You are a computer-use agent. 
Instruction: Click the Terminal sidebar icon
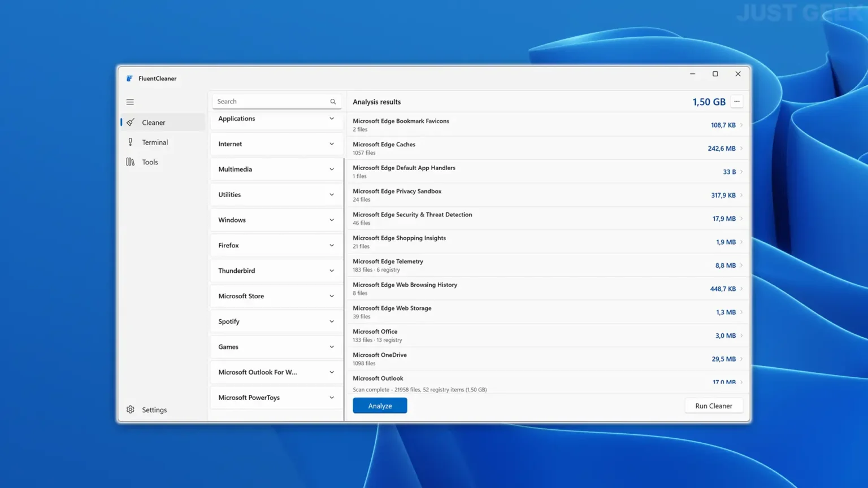click(131, 142)
